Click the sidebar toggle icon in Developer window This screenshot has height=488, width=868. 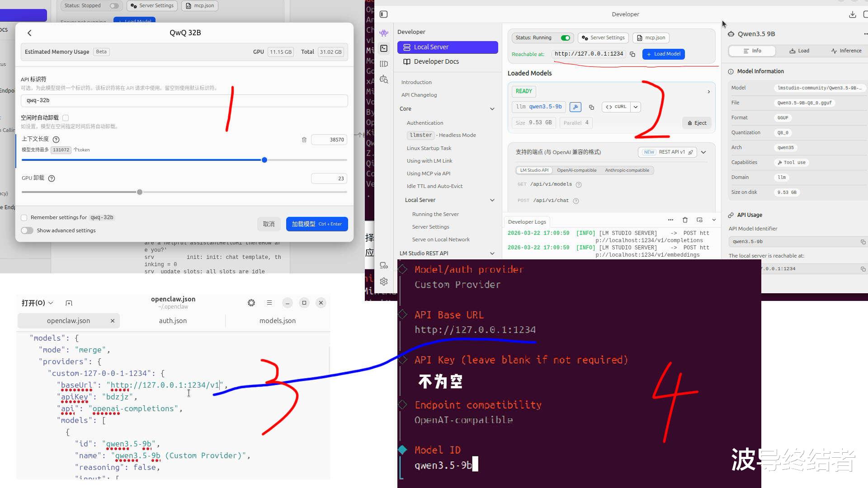(x=384, y=14)
